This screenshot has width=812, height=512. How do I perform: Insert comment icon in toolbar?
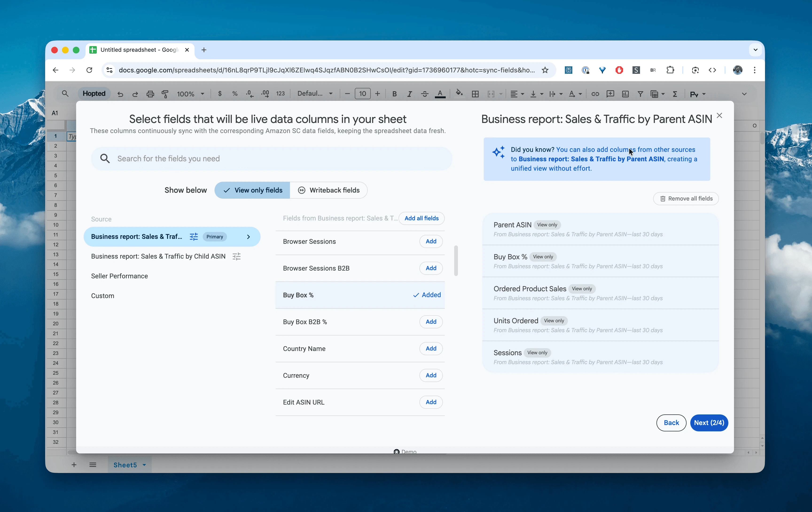coord(610,94)
